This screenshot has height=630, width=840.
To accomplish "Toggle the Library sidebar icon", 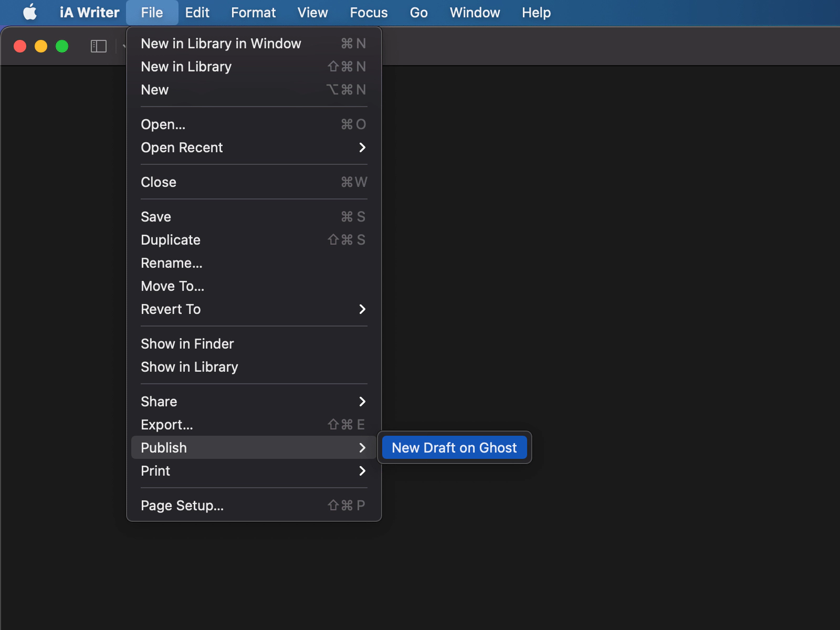I will [x=98, y=46].
